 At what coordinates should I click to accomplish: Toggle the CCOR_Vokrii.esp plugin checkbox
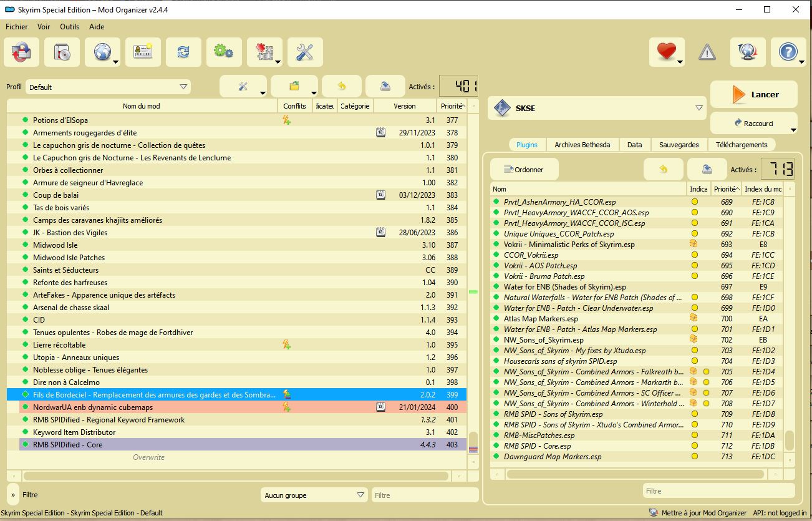point(496,255)
